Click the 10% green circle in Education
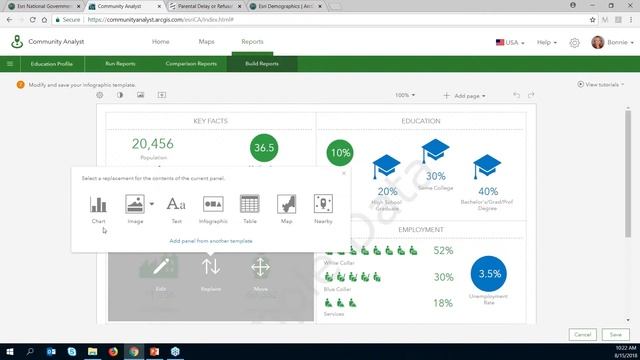The width and height of the screenshot is (640, 360). [x=340, y=153]
